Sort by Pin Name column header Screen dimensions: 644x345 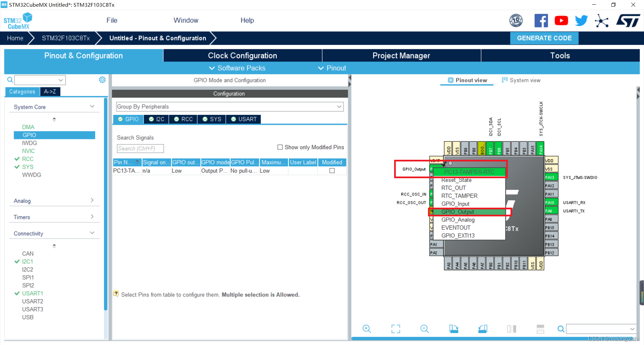pos(127,162)
